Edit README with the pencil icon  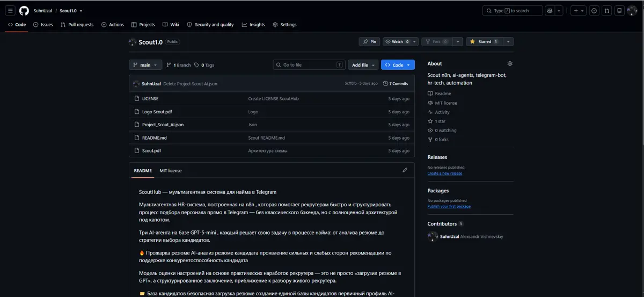coord(405,170)
